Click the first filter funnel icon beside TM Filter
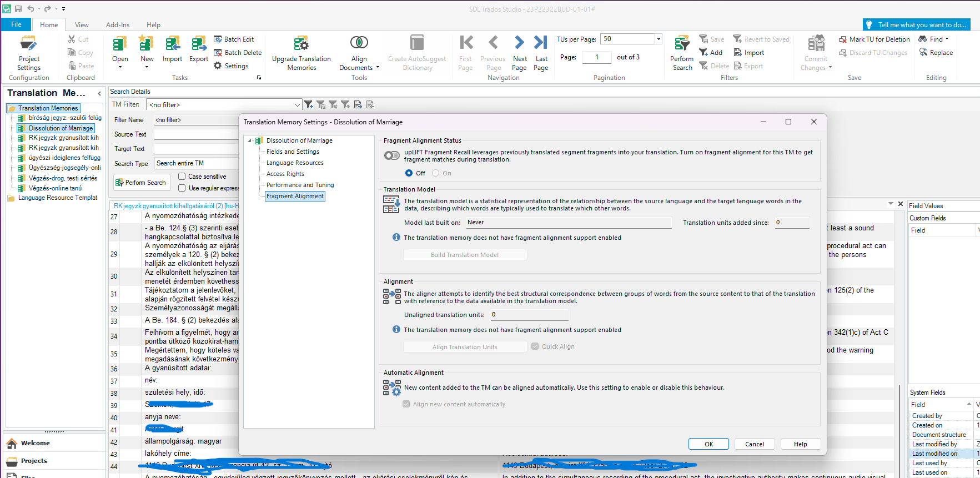 (309, 104)
